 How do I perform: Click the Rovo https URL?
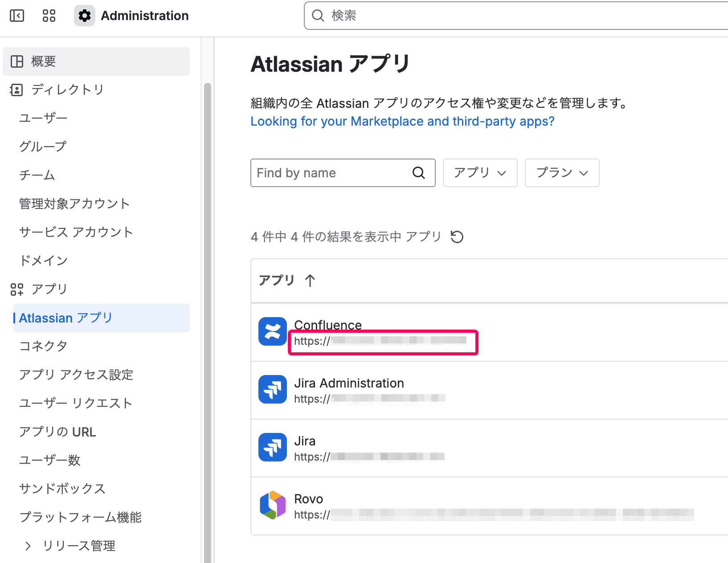click(x=494, y=515)
